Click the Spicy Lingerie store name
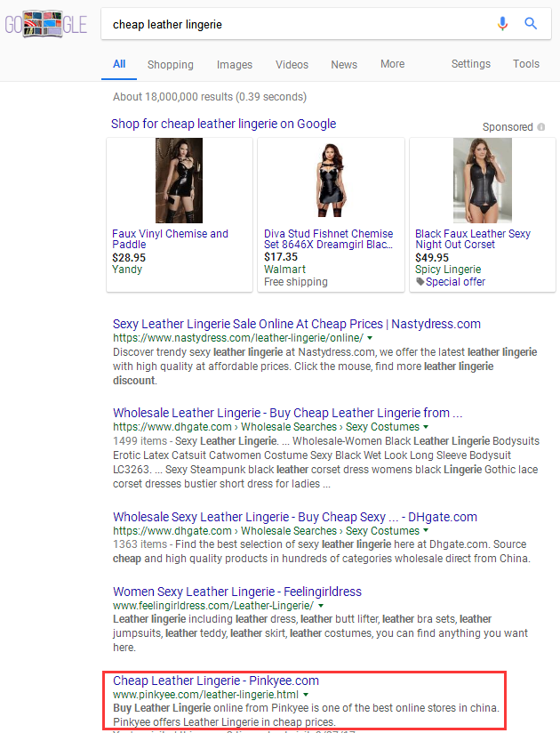The width and height of the screenshot is (560, 733). click(448, 270)
